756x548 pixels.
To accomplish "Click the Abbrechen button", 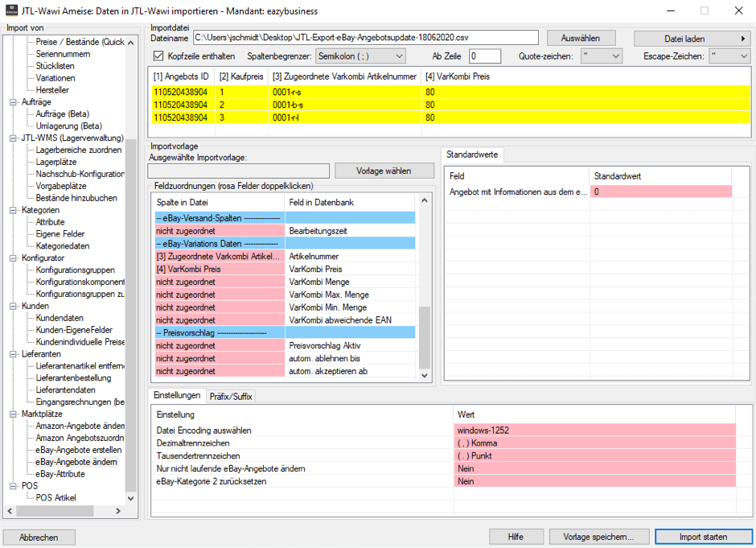I will pos(39,538).
